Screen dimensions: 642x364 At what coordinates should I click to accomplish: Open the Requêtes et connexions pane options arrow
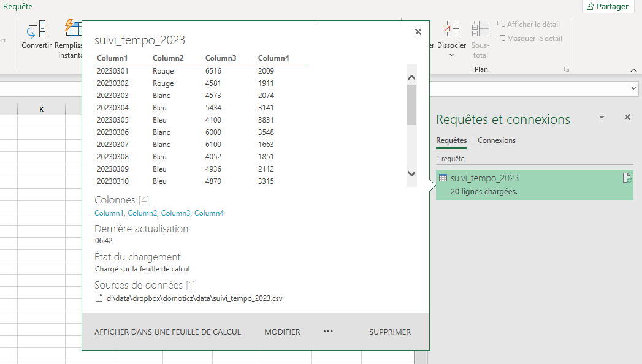[602, 117]
